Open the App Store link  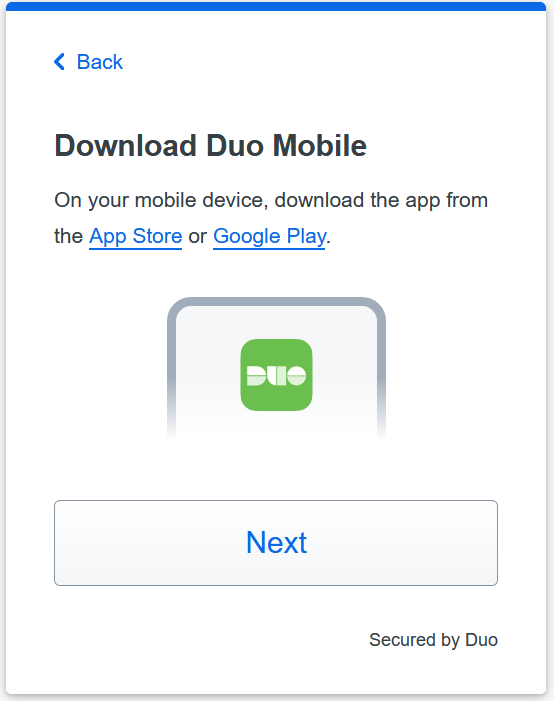[x=135, y=236]
